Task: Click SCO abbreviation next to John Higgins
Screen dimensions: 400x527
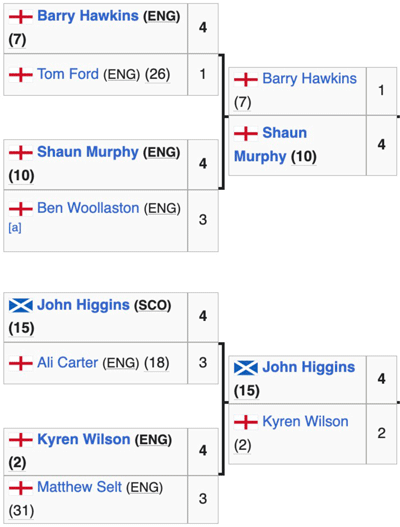Action: [153, 306]
